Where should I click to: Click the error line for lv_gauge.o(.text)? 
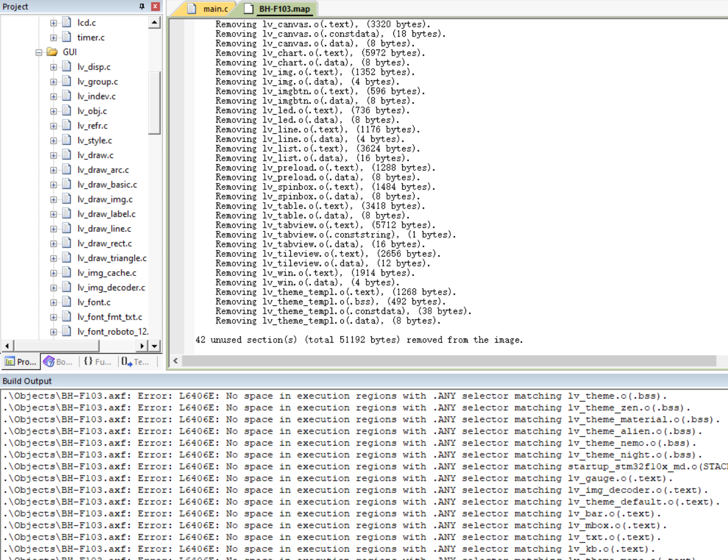338,478
